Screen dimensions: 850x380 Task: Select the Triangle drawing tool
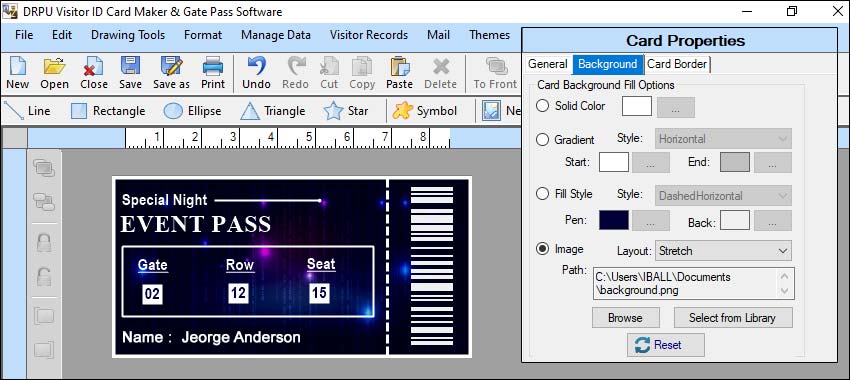(273, 111)
